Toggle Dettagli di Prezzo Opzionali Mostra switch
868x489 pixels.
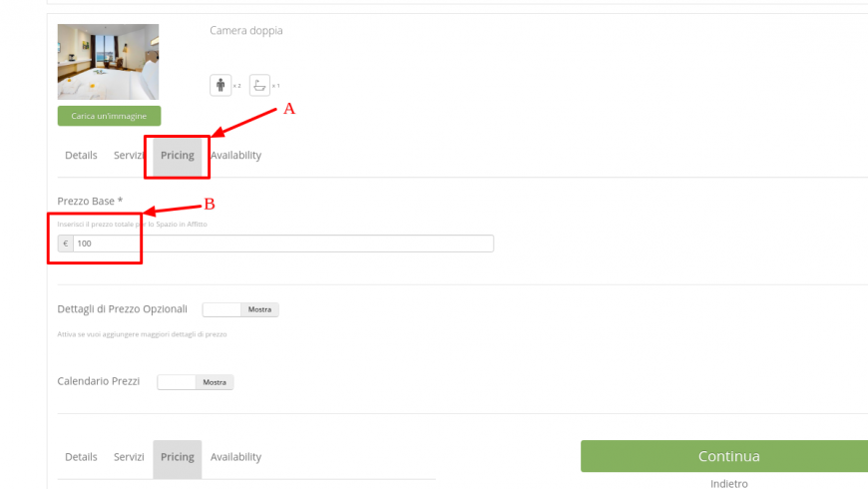point(240,309)
